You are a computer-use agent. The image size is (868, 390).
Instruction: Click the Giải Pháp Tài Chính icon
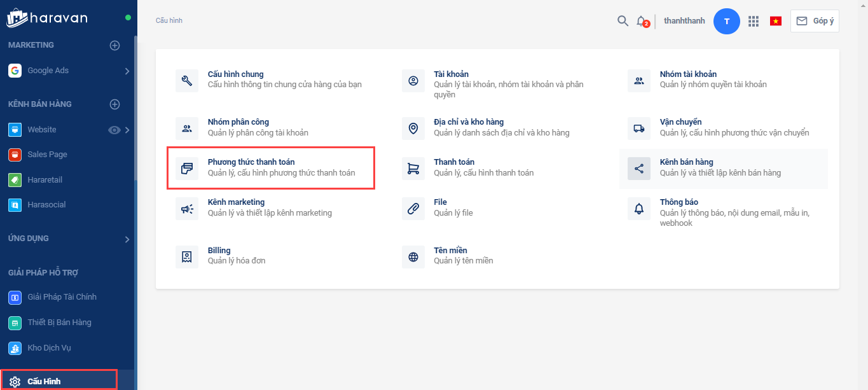[15, 297]
